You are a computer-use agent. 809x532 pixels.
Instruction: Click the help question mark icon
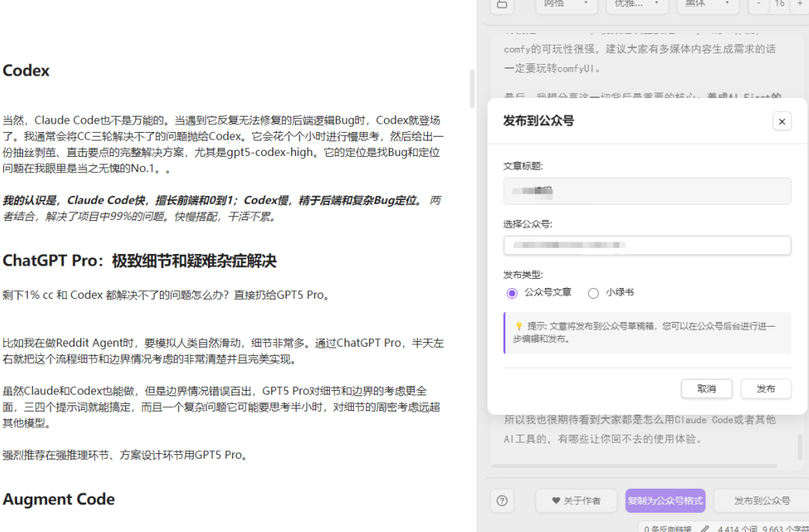(x=501, y=500)
